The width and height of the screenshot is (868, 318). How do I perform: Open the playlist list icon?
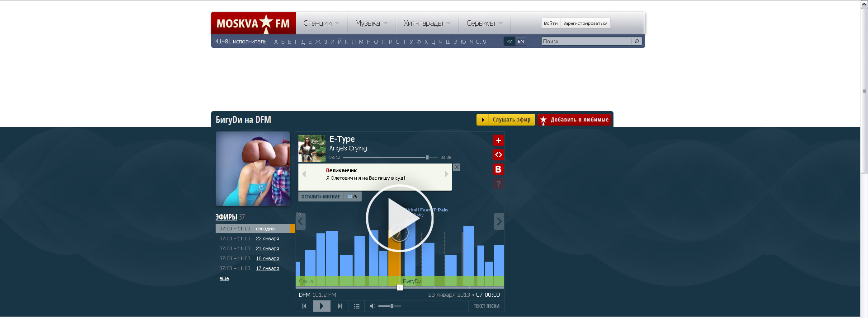point(357,306)
